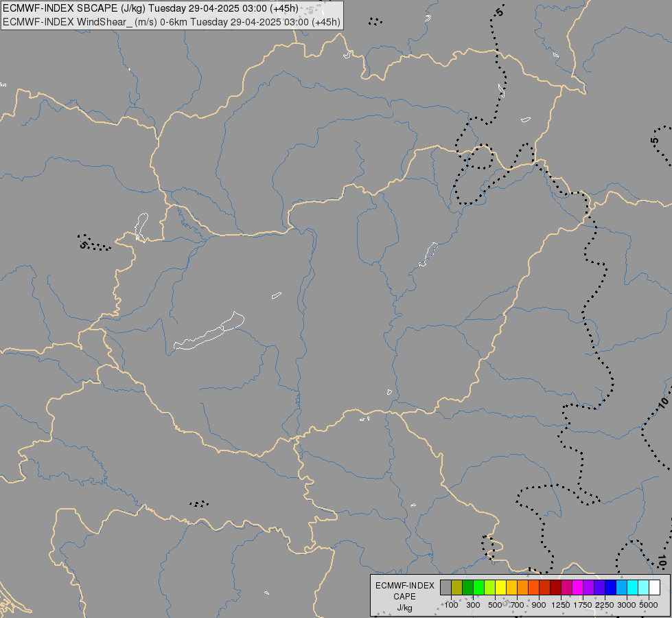This screenshot has width=672, height=618.
Task: Click the legend label 100
Action: (x=451, y=605)
